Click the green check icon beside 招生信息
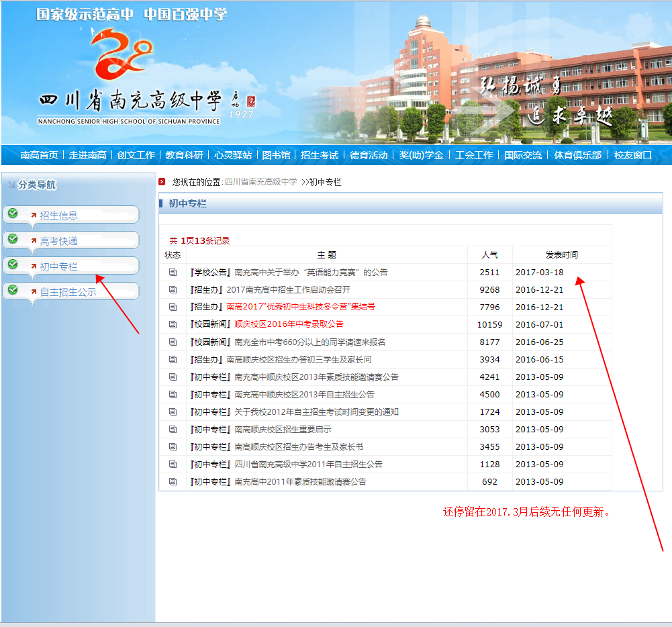672x627 pixels. tap(12, 213)
